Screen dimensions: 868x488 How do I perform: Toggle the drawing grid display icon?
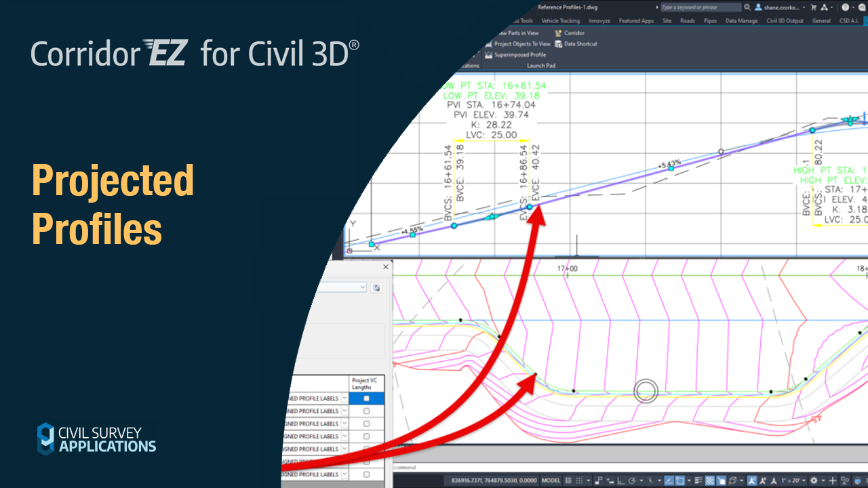568,481
